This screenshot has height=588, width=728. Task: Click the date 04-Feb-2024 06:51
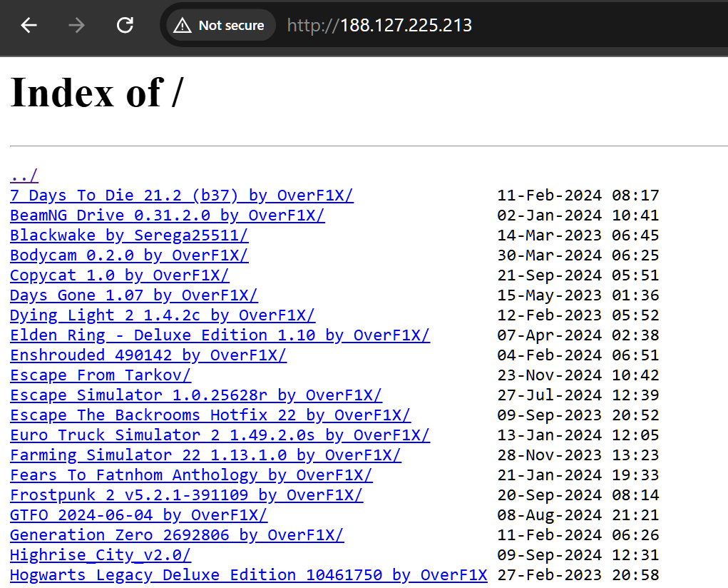(x=578, y=355)
